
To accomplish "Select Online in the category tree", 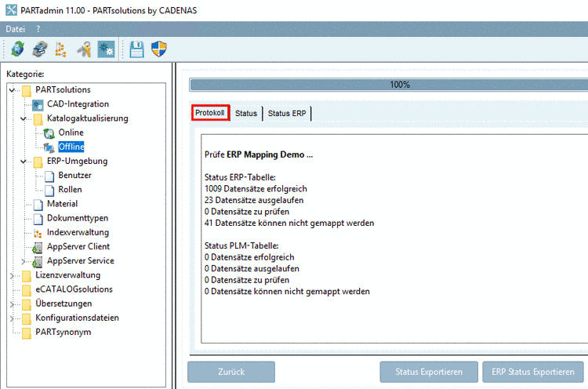I will point(71,133).
